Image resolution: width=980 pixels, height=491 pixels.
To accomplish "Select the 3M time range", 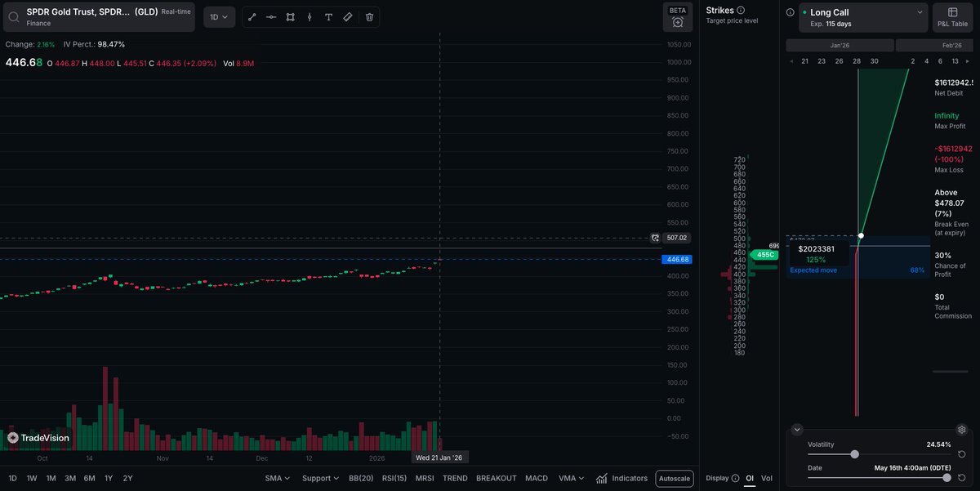I will click(x=70, y=479).
